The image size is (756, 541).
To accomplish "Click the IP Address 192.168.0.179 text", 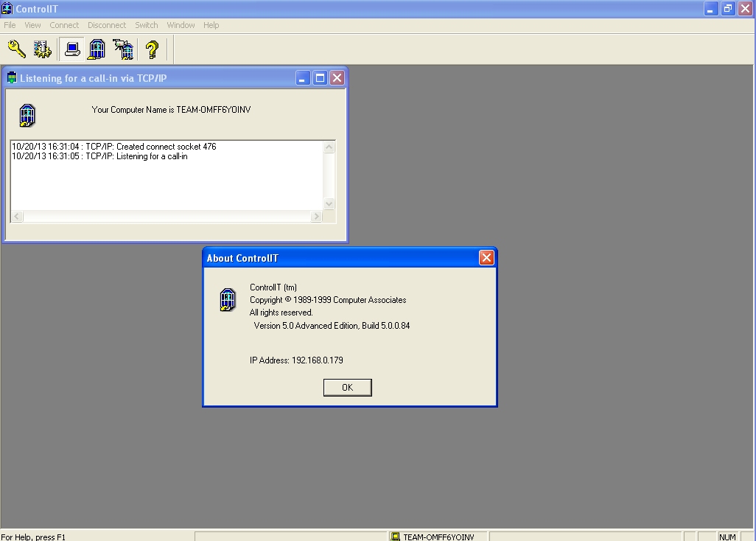I will pyautogui.click(x=296, y=360).
